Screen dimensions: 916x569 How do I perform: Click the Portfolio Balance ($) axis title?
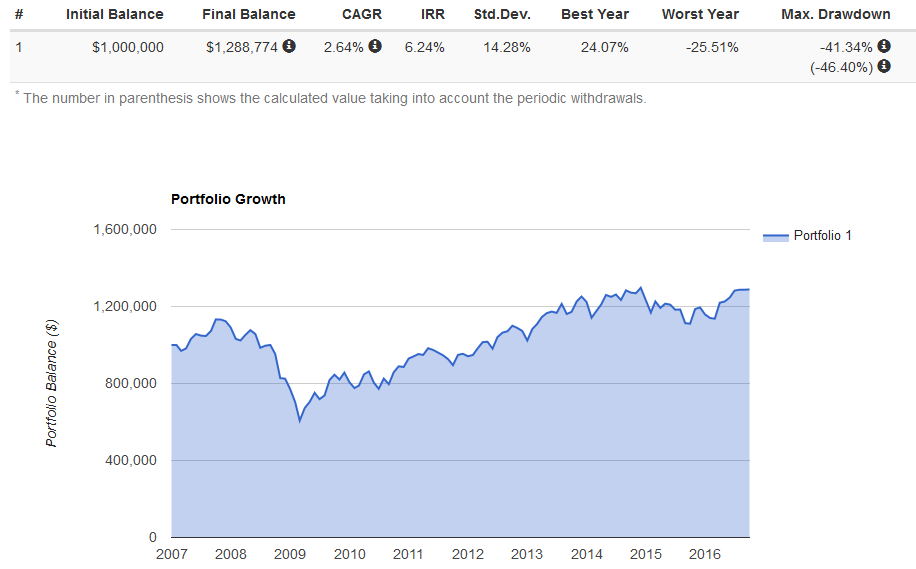pos(52,384)
